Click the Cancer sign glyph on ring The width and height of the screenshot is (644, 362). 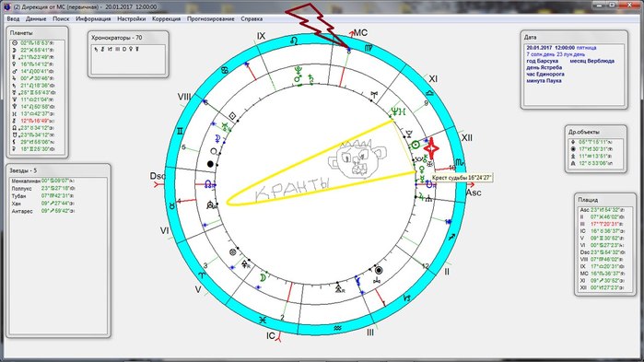tap(225, 70)
